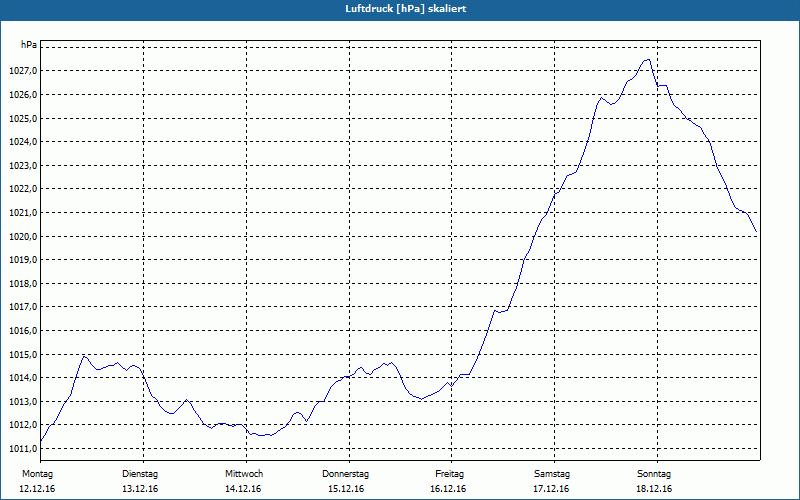800x500 pixels.
Task: Click the date label 15.12.16
Action: pos(346,489)
